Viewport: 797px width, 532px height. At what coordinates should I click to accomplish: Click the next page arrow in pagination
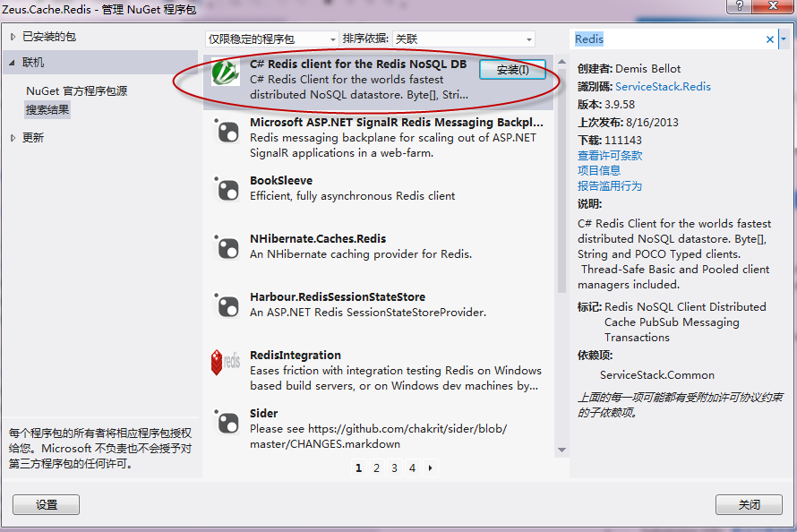[431, 468]
